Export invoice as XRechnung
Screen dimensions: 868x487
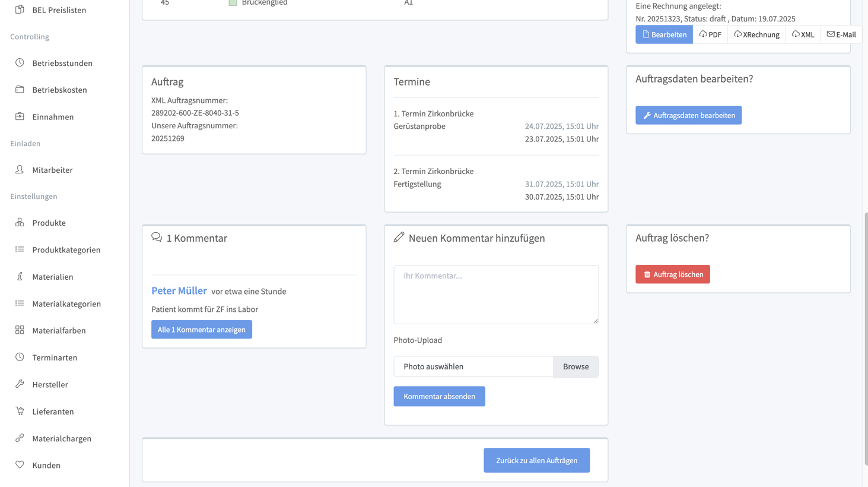[756, 34]
